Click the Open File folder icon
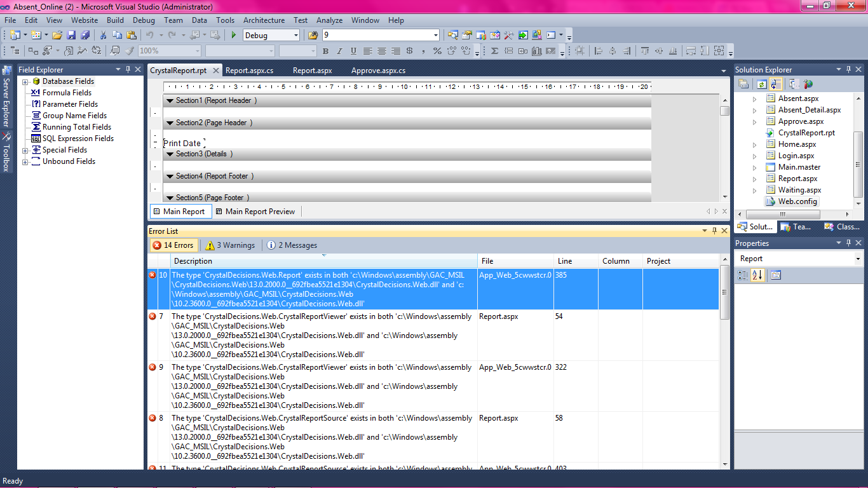Image resolution: width=868 pixels, height=488 pixels. coord(57,36)
